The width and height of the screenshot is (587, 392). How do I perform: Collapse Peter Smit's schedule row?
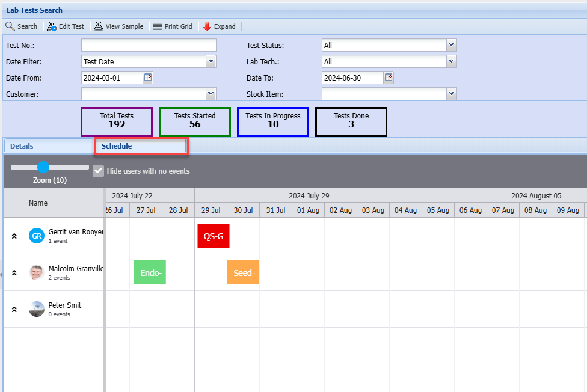click(14, 310)
